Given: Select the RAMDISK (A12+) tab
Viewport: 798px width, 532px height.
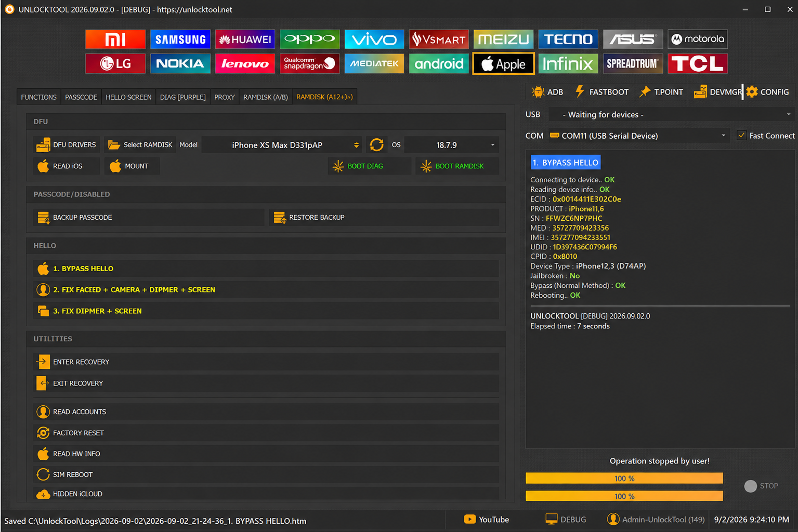Looking at the screenshot, I should 324,97.
